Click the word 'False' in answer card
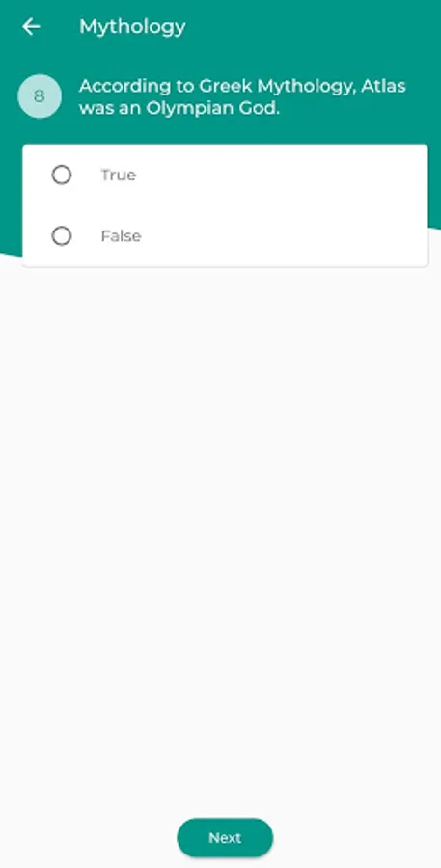The image size is (441, 868). [x=121, y=236]
